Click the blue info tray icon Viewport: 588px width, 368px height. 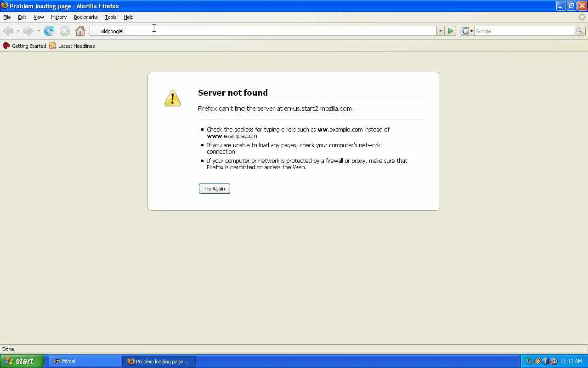pos(545,361)
